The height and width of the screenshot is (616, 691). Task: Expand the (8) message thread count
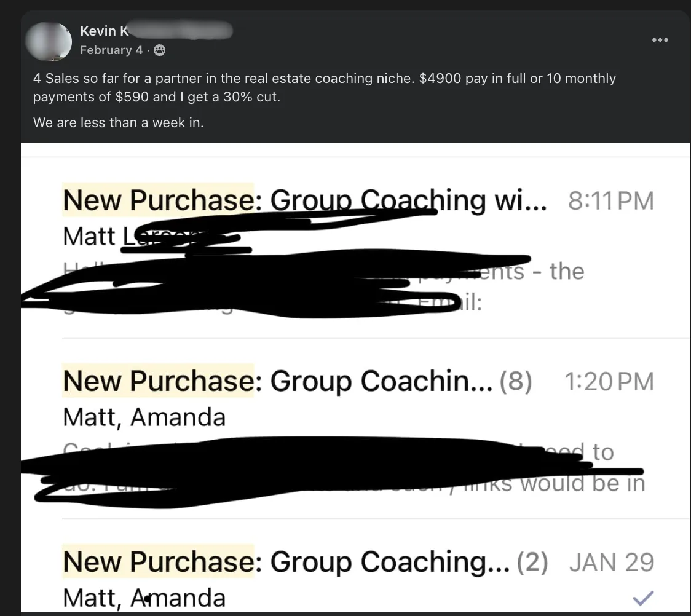pos(516,381)
